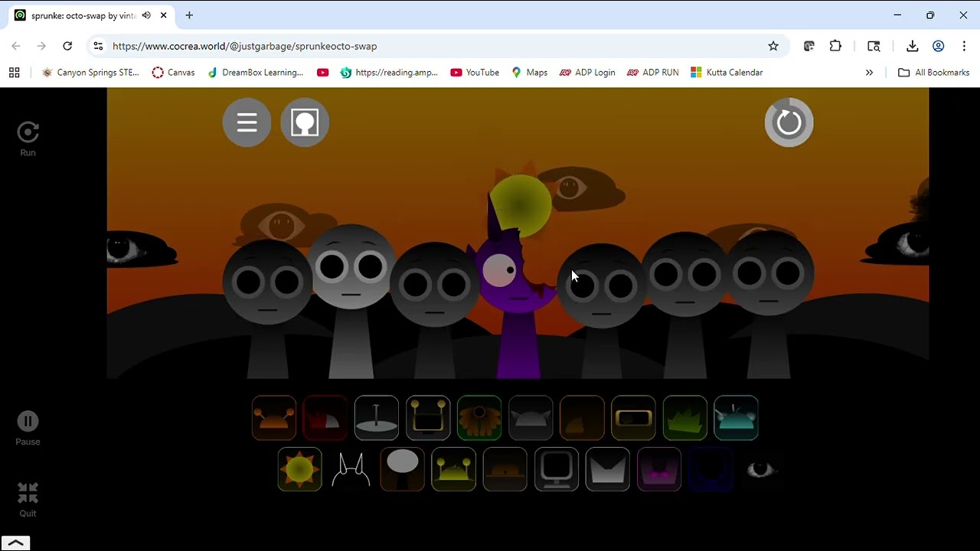This screenshot has width=980, height=551.
Task: Open the apps grid in bookmarks bar
Action: click(14, 73)
